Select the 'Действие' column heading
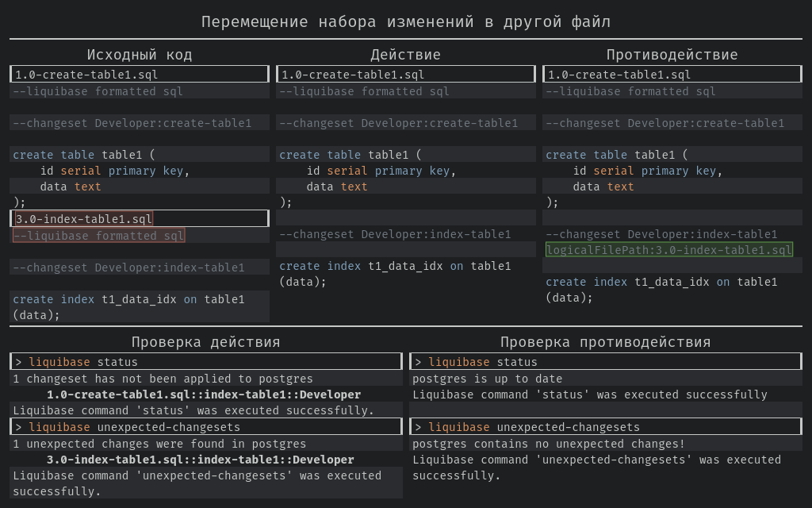812x508 pixels. [405, 55]
